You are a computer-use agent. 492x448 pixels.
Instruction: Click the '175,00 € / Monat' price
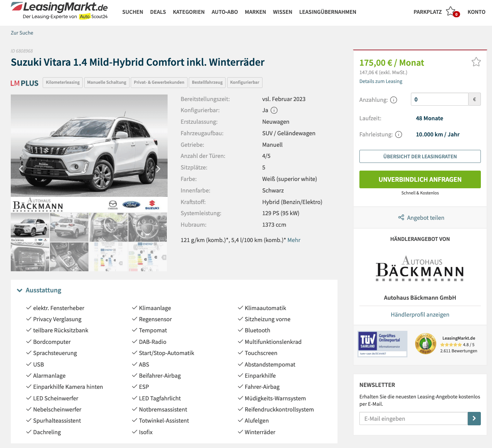click(392, 63)
